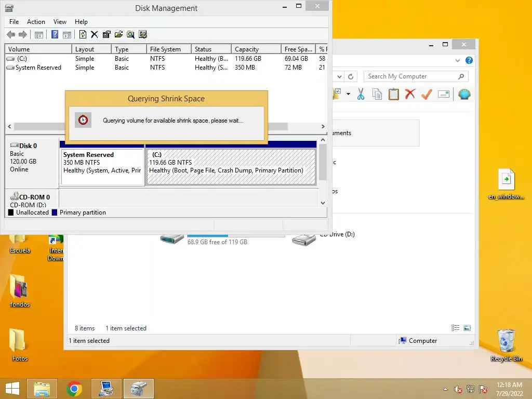Sort by the Status column header
Viewport: 532px width, 399px height.
tap(211, 49)
